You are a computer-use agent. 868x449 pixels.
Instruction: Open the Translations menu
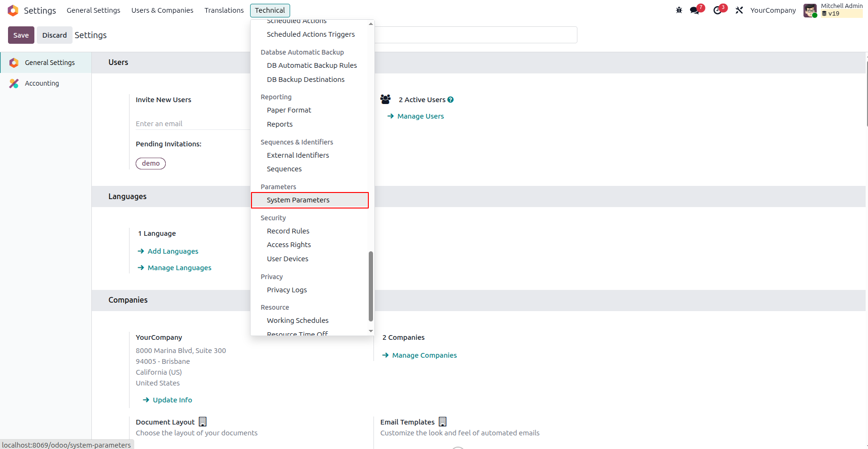pyautogui.click(x=224, y=10)
